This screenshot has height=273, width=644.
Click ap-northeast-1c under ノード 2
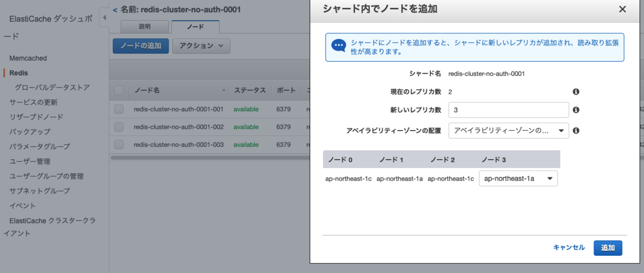(451, 179)
